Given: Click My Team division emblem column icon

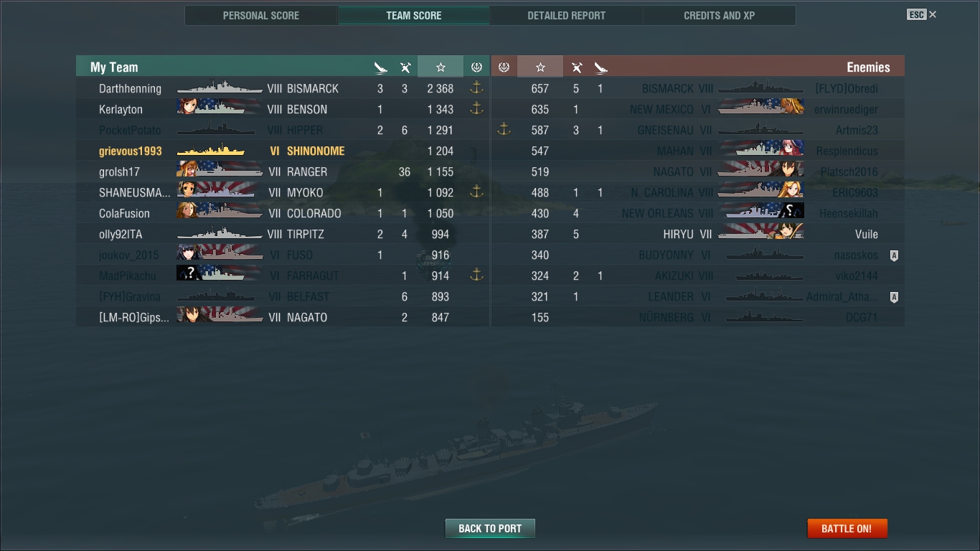Looking at the screenshot, I should click(x=476, y=67).
